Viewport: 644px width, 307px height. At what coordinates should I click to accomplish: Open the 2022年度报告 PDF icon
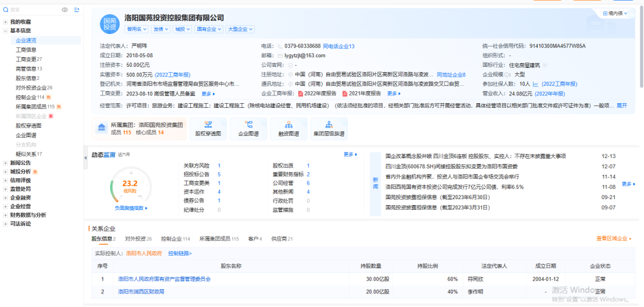[301, 94]
